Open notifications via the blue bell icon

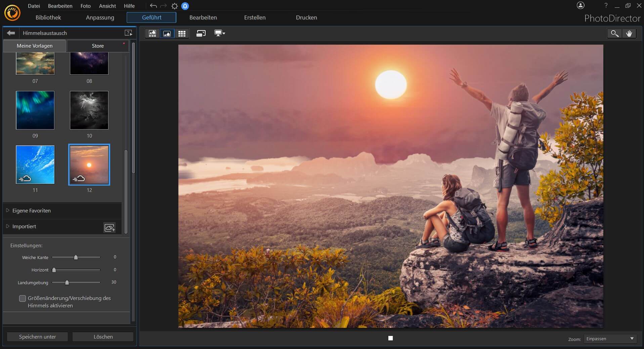click(185, 6)
